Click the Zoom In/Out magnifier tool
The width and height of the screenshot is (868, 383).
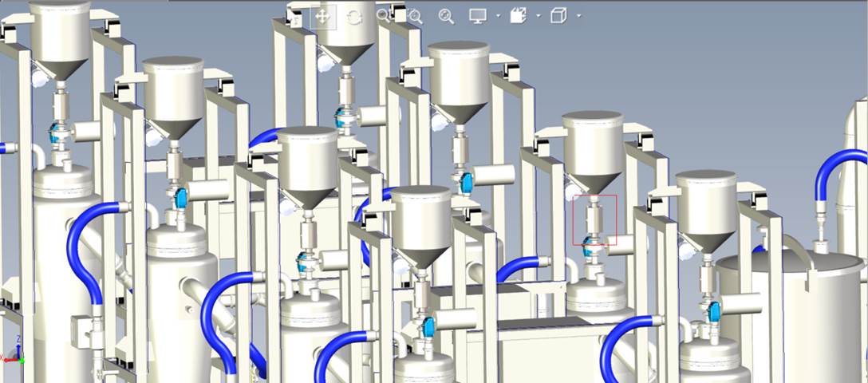[415, 16]
